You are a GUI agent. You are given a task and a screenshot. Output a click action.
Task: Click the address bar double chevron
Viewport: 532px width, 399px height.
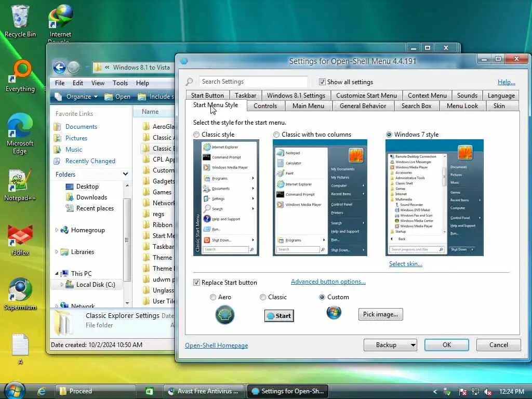107,67
